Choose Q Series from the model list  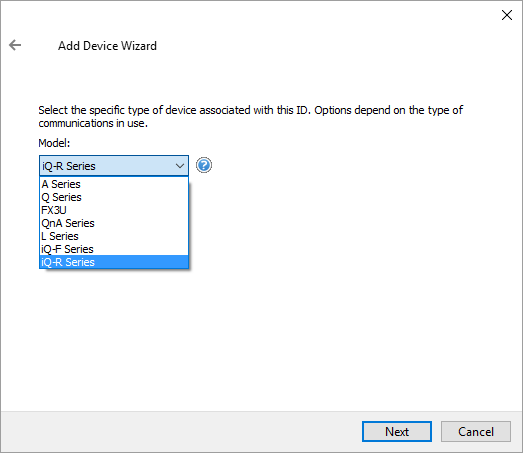point(114,197)
